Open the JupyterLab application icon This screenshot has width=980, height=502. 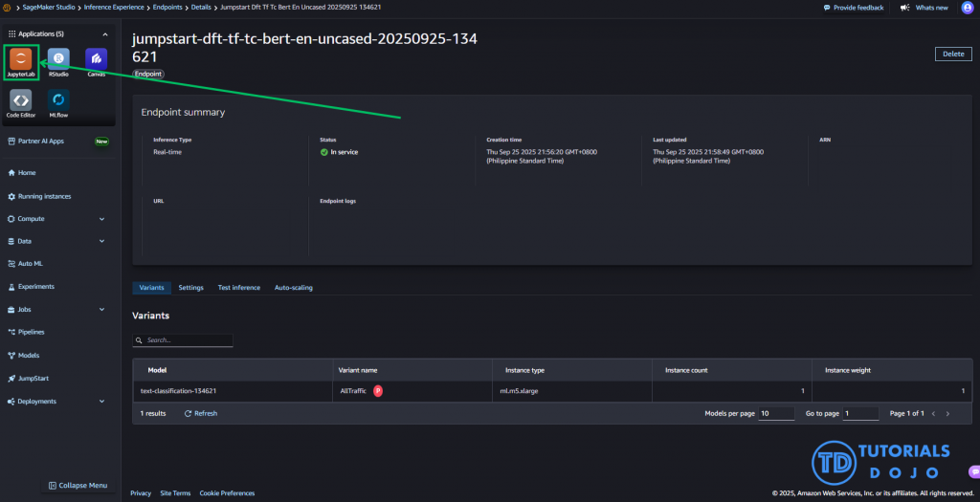tap(20, 58)
